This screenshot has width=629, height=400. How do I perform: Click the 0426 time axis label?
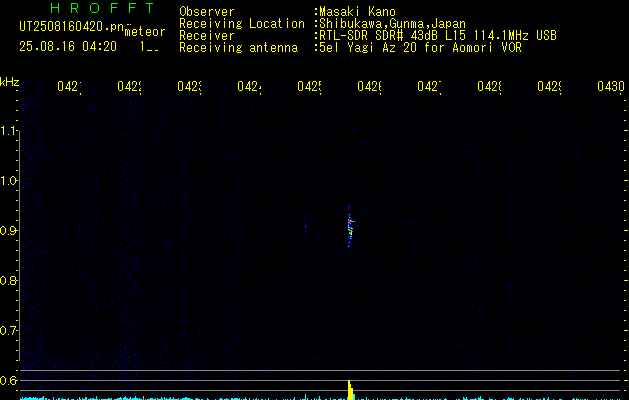369,86
